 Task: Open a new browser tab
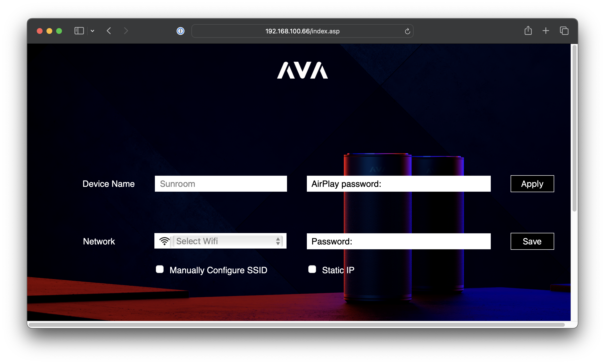tap(546, 31)
